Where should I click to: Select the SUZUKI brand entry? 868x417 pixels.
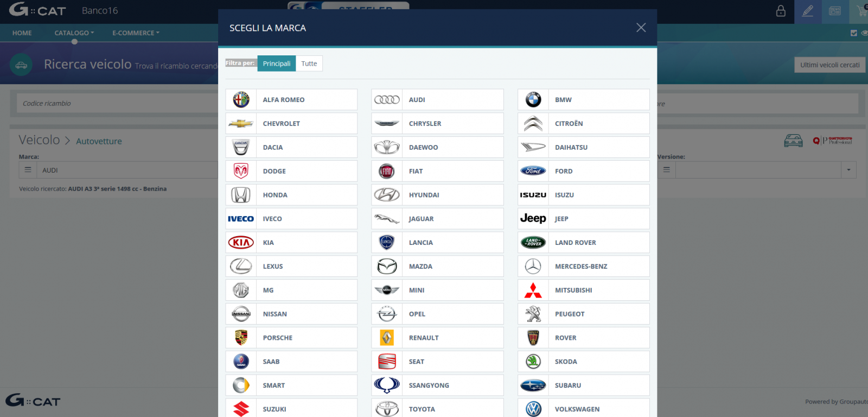click(291, 408)
